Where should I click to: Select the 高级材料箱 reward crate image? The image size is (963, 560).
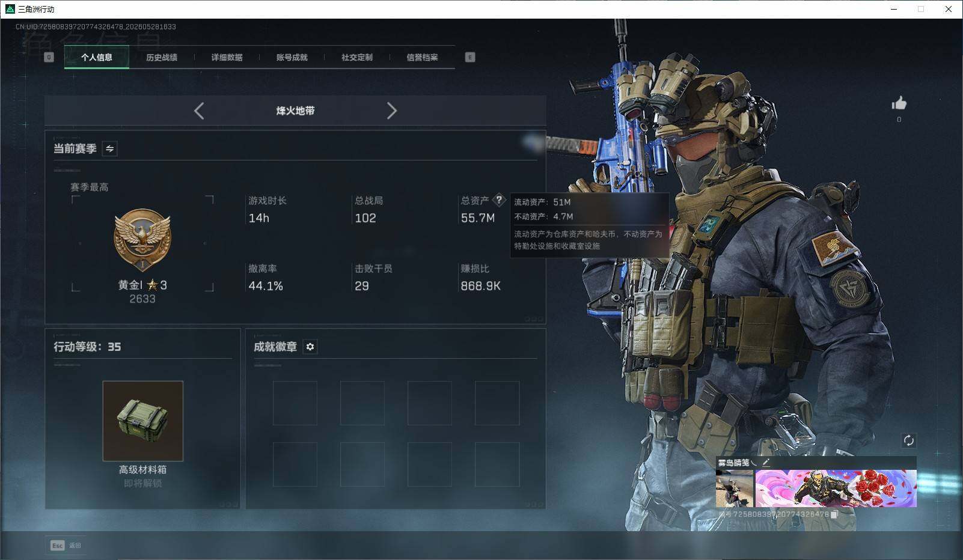point(143,421)
